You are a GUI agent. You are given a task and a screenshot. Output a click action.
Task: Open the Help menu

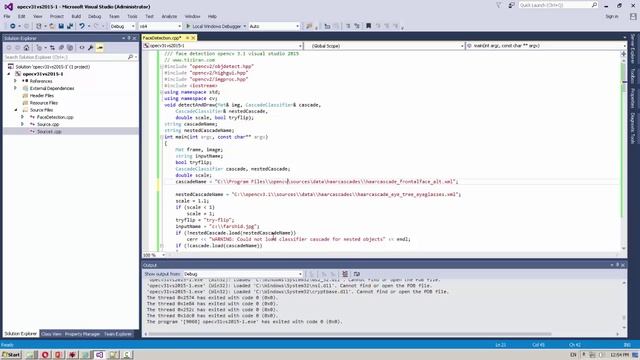pos(212,16)
